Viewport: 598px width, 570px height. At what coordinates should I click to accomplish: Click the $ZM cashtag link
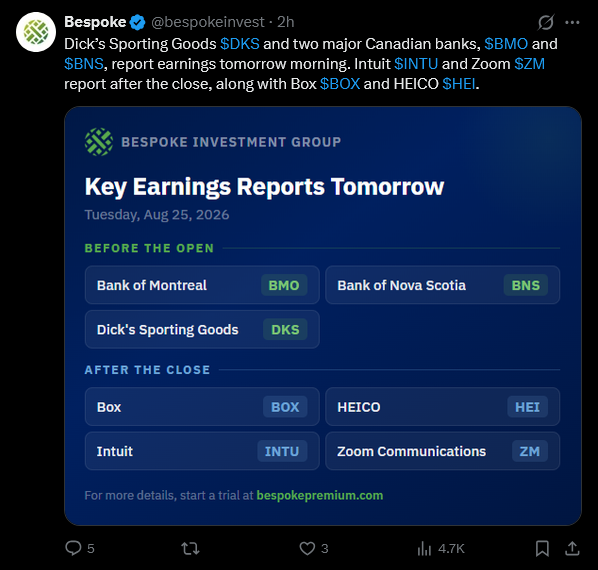(529, 64)
